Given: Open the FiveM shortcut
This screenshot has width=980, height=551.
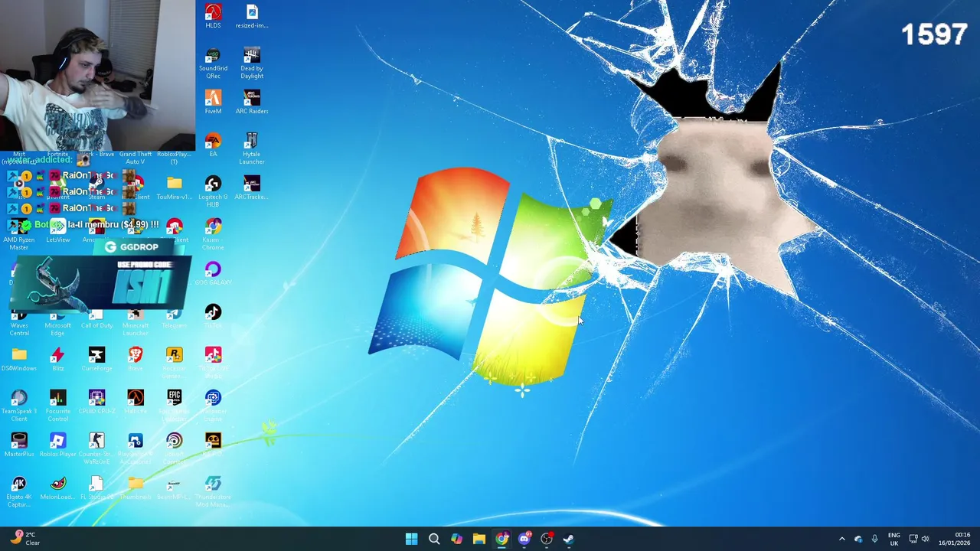Looking at the screenshot, I should tap(213, 102).
